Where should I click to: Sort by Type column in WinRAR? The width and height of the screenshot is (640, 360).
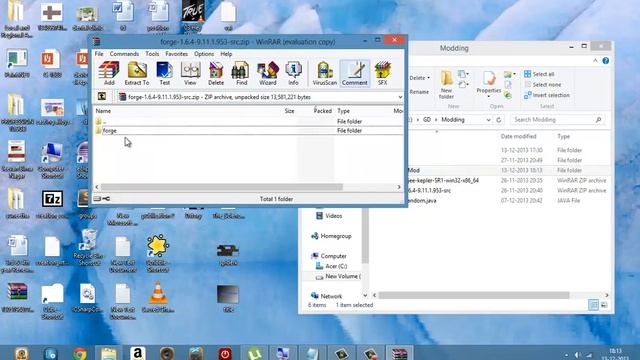(x=344, y=111)
